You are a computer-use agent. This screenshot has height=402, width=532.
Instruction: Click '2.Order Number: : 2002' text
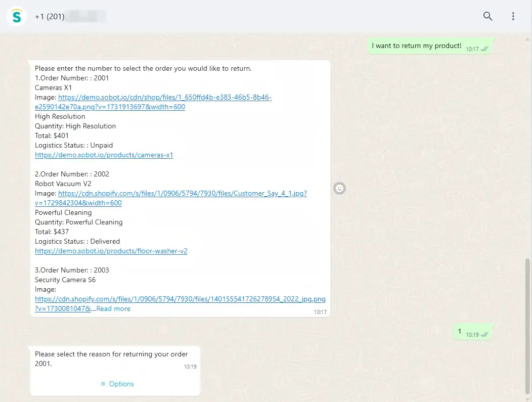click(x=72, y=174)
